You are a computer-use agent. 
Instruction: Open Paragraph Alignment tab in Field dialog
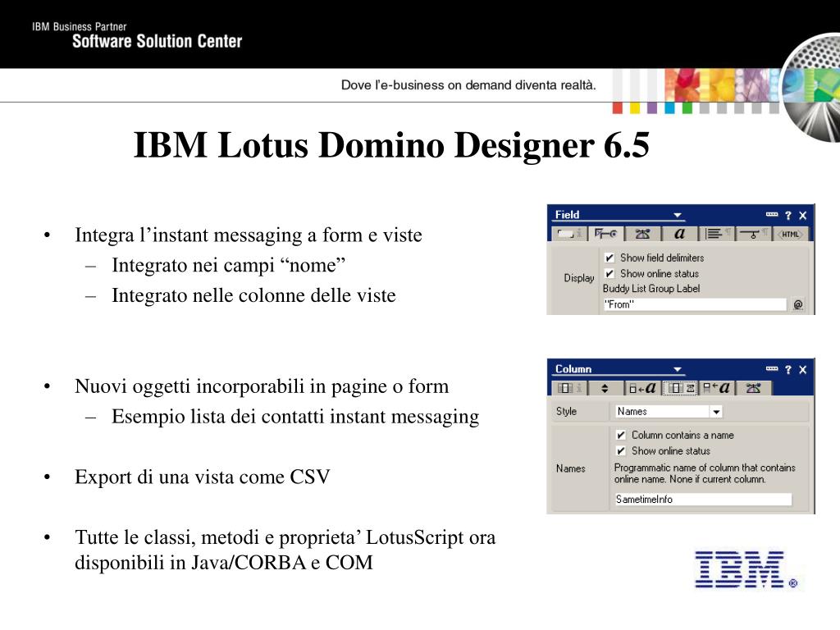point(716,234)
